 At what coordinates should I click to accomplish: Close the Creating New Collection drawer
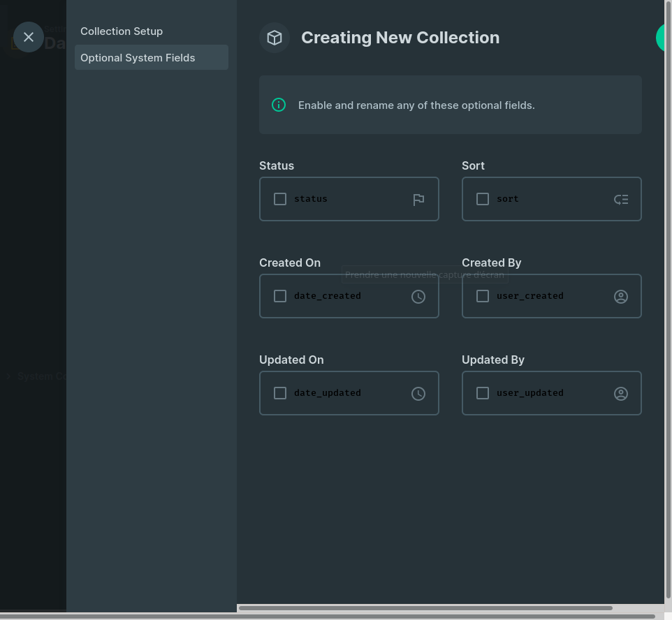pos(28,37)
